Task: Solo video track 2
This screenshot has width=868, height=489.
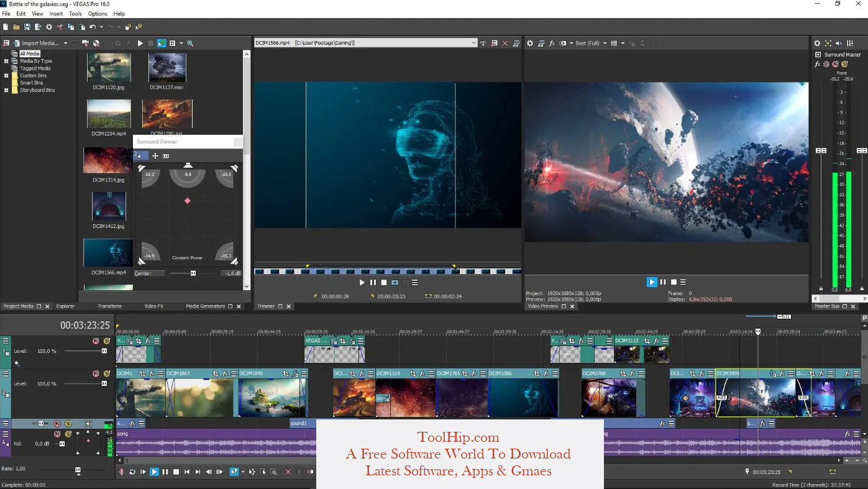Action: [106, 374]
